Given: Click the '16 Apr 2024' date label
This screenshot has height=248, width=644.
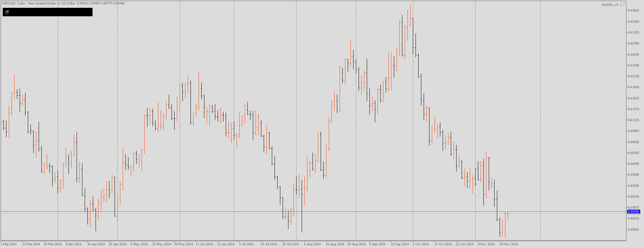Looking at the screenshot, I should [x=96, y=244].
